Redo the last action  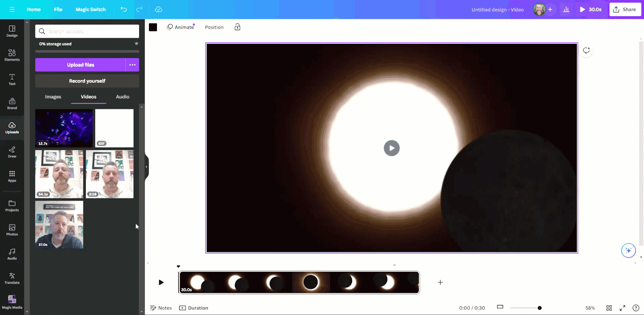(139, 9)
